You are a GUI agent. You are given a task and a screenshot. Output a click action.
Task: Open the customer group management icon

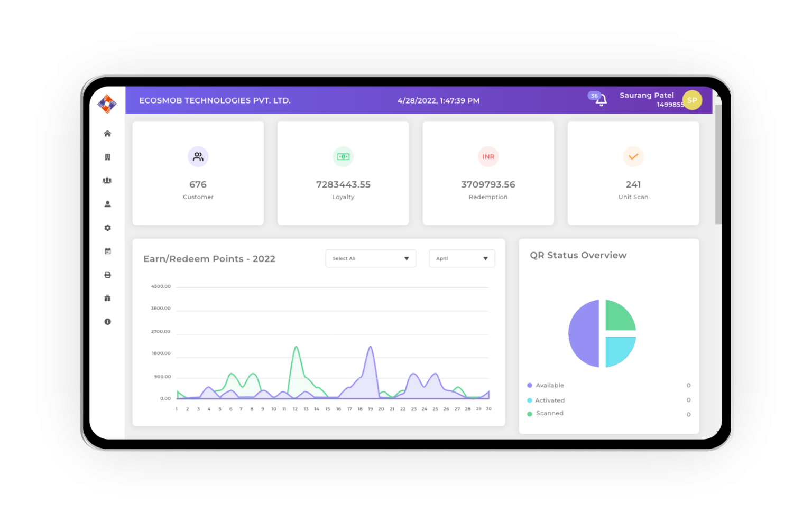click(107, 180)
